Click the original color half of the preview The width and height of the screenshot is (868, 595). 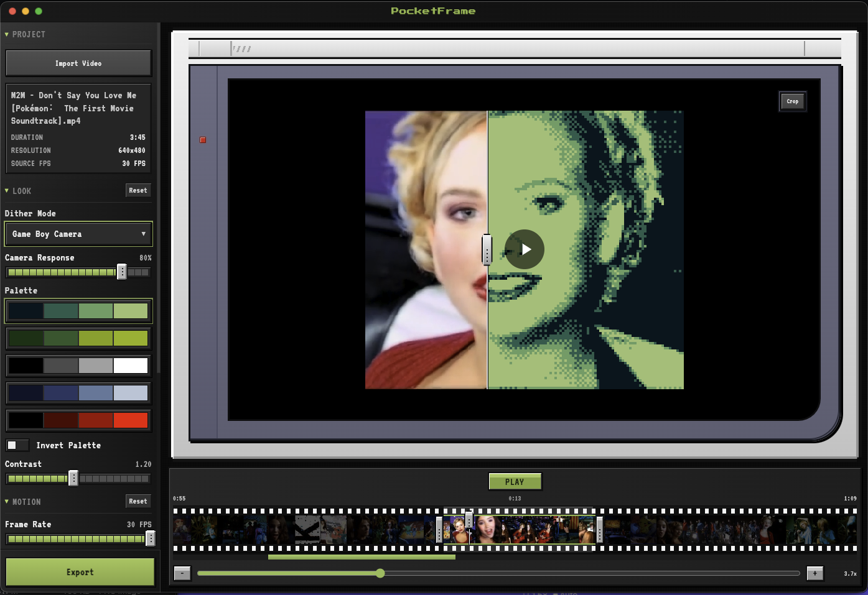[426, 250]
